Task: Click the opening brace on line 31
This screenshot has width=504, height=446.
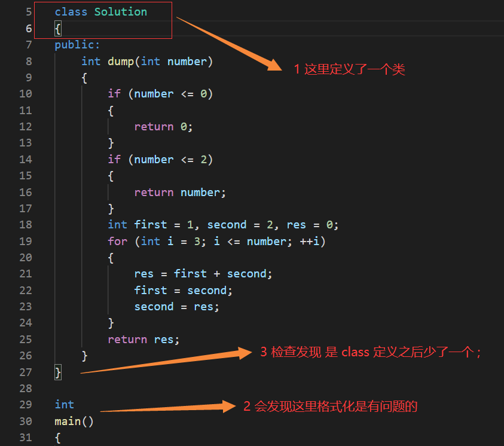Action: pos(58,438)
